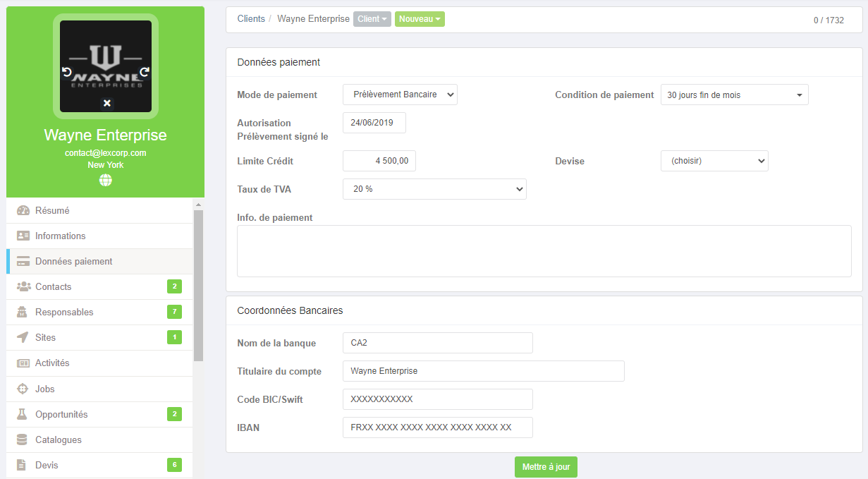
Task: Open the Opportunités section
Action: pos(99,414)
